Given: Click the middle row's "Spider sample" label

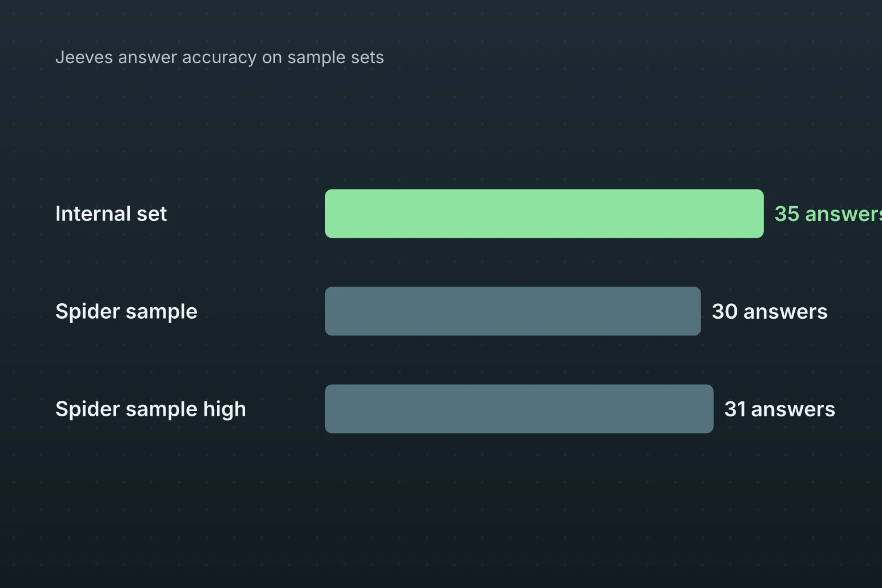Looking at the screenshot, I should pos(126,312).
